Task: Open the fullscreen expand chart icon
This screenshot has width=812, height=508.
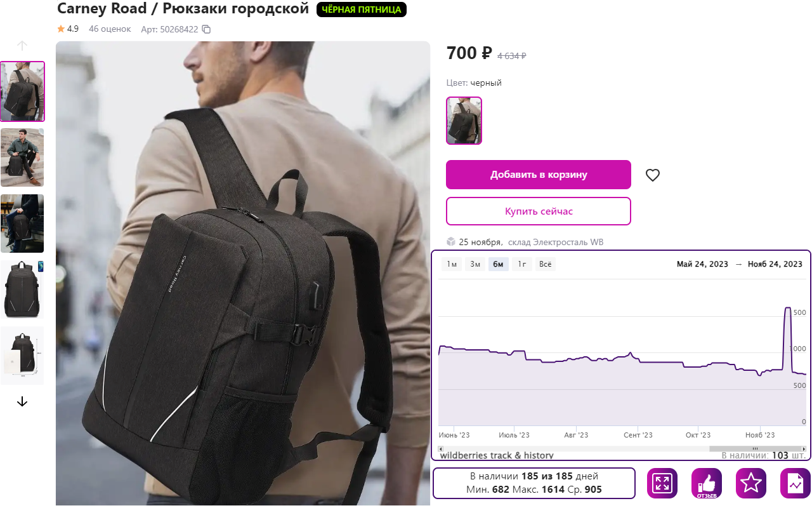Action: (x=662, y=483)
